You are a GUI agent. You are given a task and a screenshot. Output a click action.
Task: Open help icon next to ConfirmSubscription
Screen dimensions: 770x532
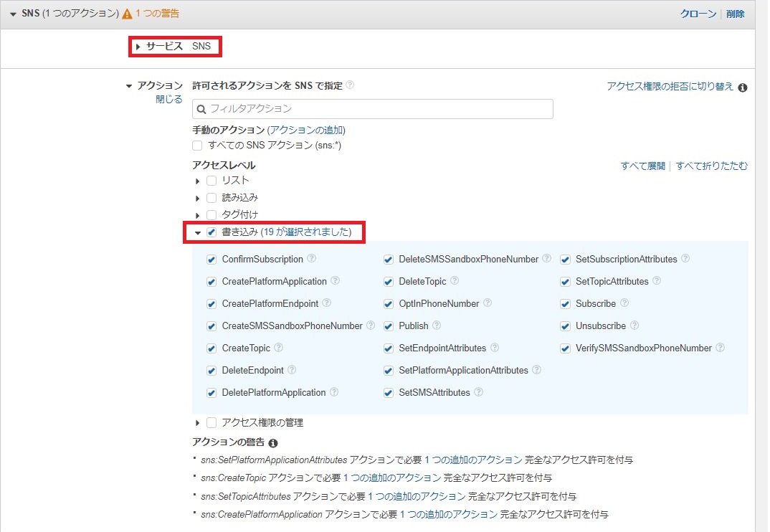(x=311, y=258)
